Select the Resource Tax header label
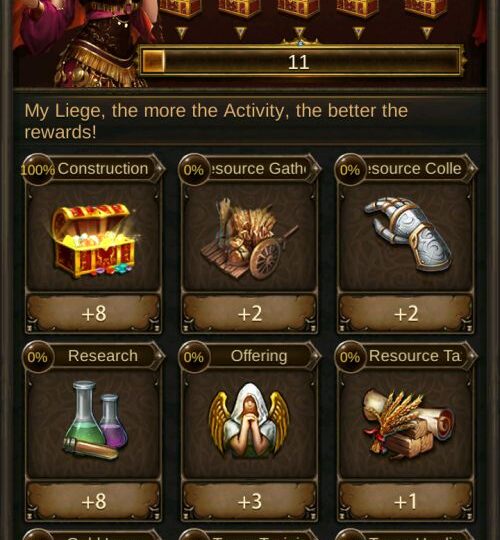 pos(415,356)
